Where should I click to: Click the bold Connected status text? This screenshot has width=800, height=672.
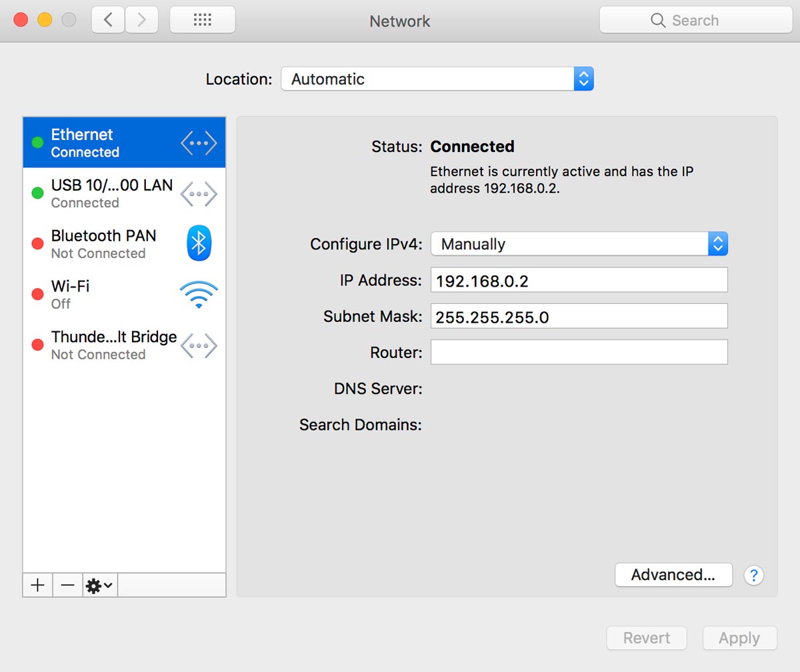coord(472,146)
